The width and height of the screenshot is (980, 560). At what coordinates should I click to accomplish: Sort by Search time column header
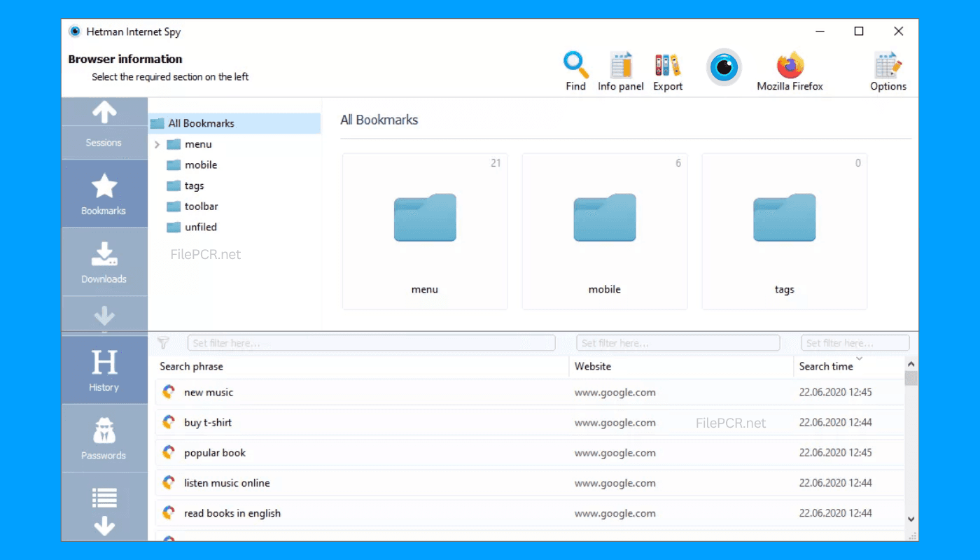pyautogui.click(x=848, y=366)
